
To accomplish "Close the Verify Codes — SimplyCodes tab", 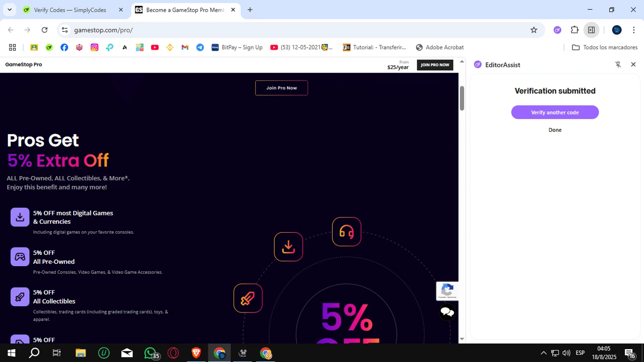I will 121,10.
